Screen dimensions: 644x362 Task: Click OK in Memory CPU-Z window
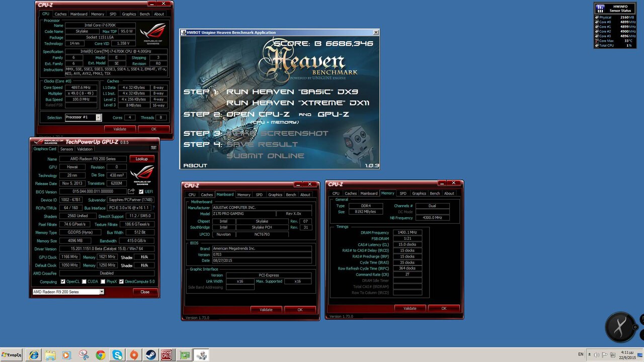pos(444,308)
